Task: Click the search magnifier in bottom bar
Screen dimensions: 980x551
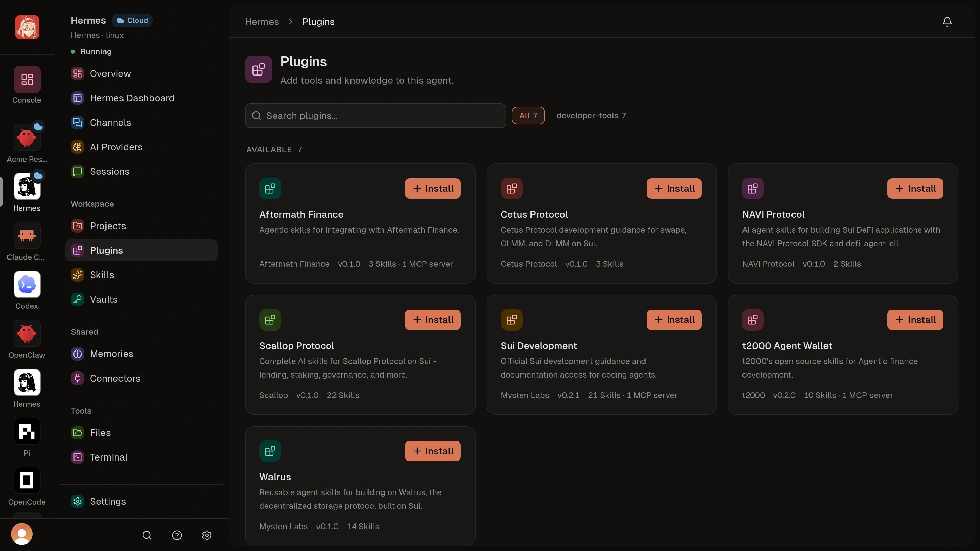Action: coord(147,535)
